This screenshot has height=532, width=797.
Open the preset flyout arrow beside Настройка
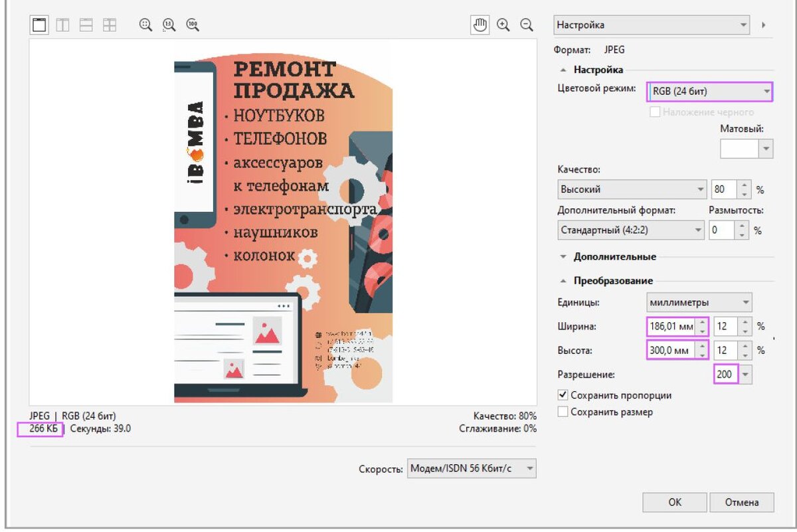click(764, 25)
